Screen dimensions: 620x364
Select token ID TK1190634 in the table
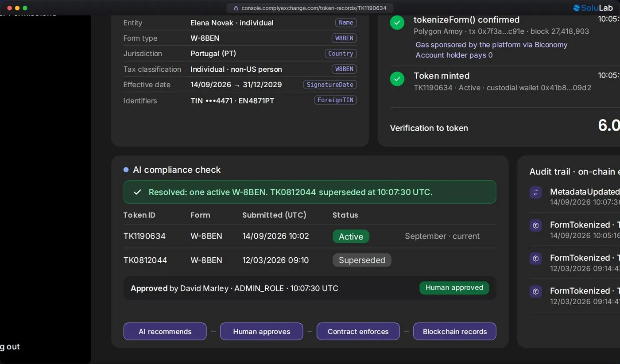pyautogui.click(x=144, y=236)
